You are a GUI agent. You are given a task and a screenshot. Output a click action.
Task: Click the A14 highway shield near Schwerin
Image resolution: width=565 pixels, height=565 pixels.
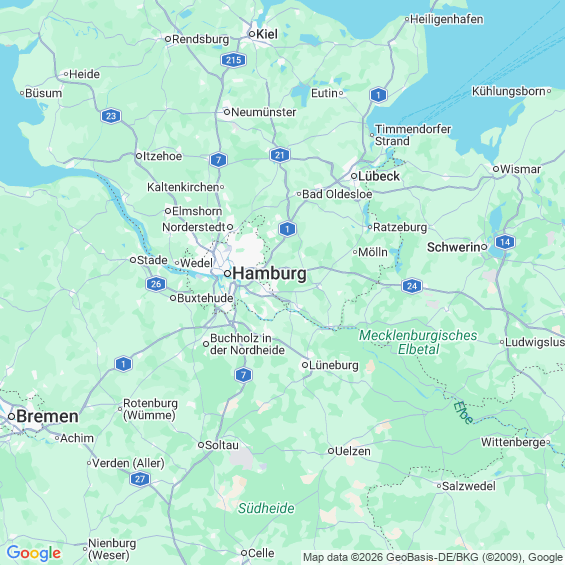coord(505,242)
